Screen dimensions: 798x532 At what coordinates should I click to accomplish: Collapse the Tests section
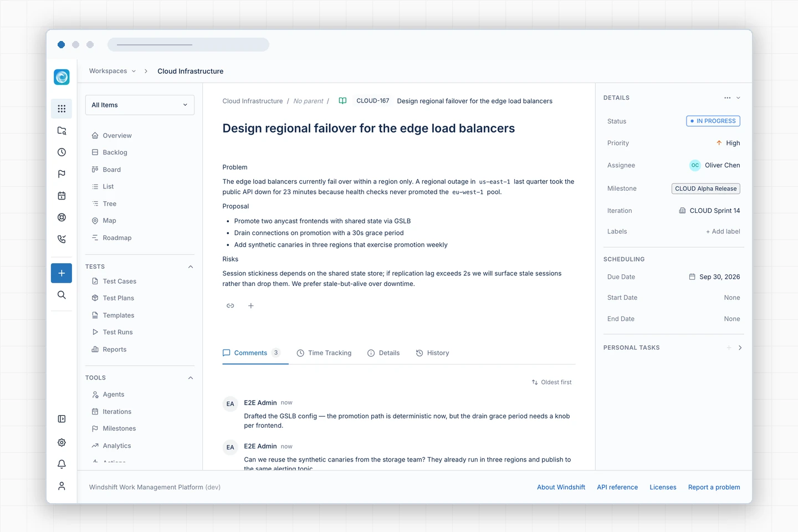tap(191, 267)
